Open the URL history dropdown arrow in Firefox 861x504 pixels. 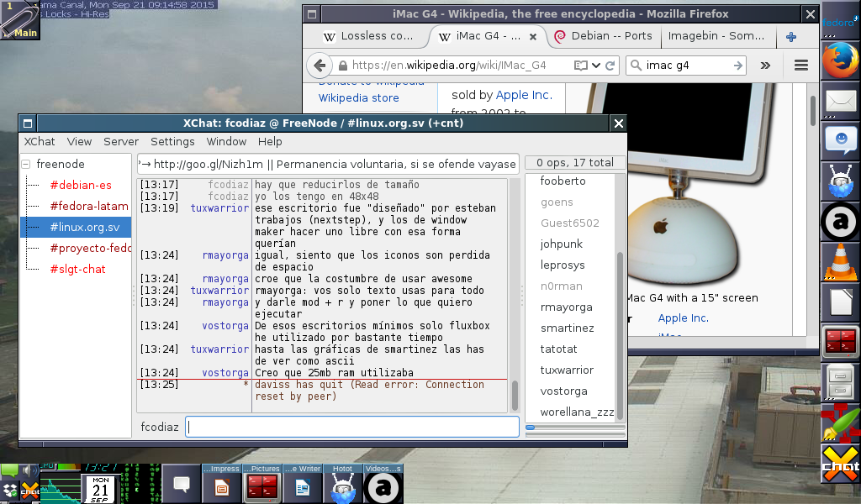(596, 66)
